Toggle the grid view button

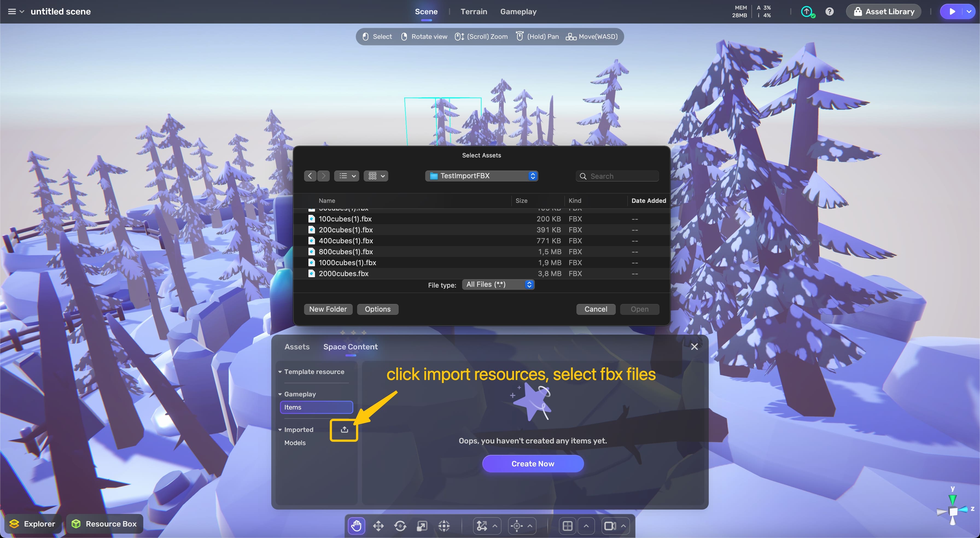tap(567, 526)
